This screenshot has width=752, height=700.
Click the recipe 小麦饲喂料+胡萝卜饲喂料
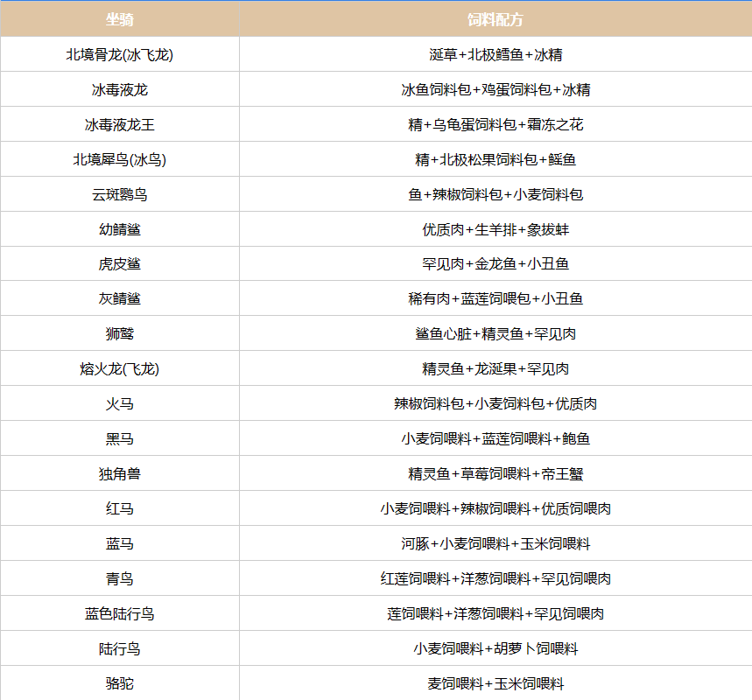[495, 648]
